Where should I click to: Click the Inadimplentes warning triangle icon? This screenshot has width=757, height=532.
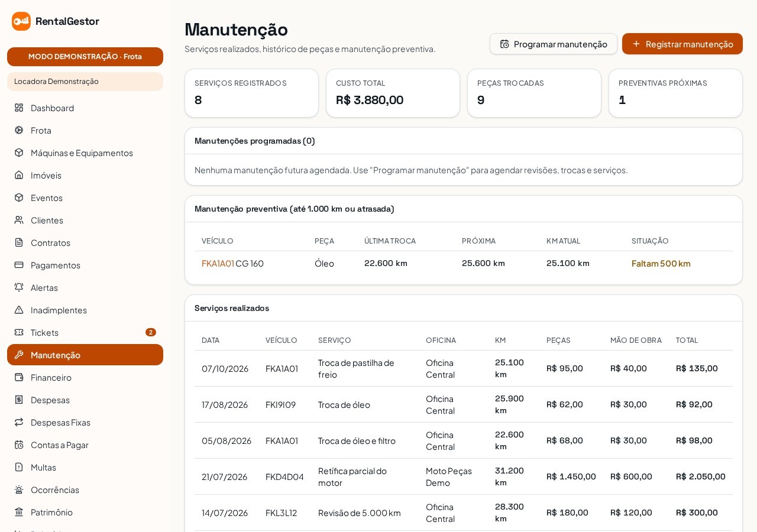coord(19,310)
